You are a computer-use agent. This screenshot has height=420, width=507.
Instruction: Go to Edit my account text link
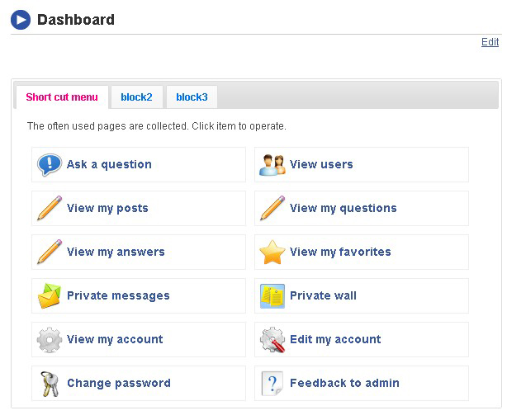[x=335, y=339]
